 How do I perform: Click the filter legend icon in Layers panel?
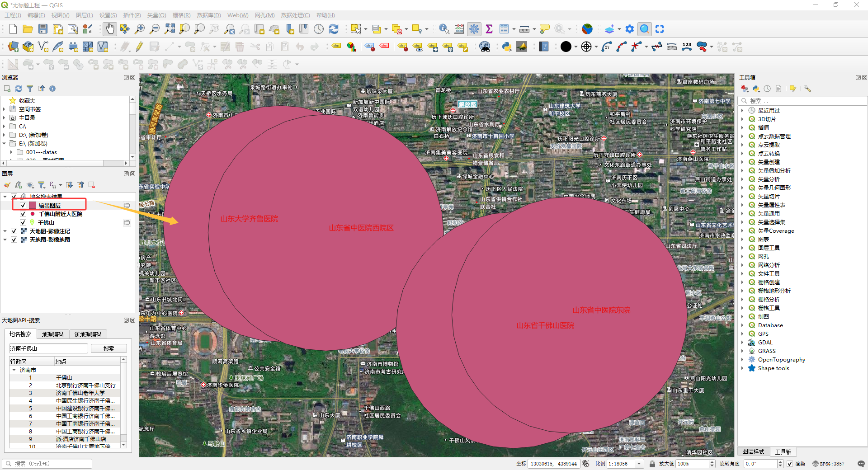41,185
